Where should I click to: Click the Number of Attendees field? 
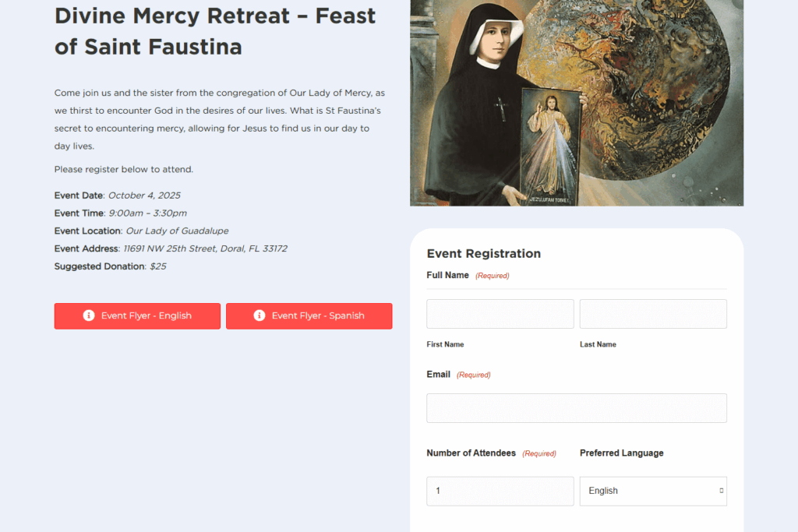click(500, 491)
